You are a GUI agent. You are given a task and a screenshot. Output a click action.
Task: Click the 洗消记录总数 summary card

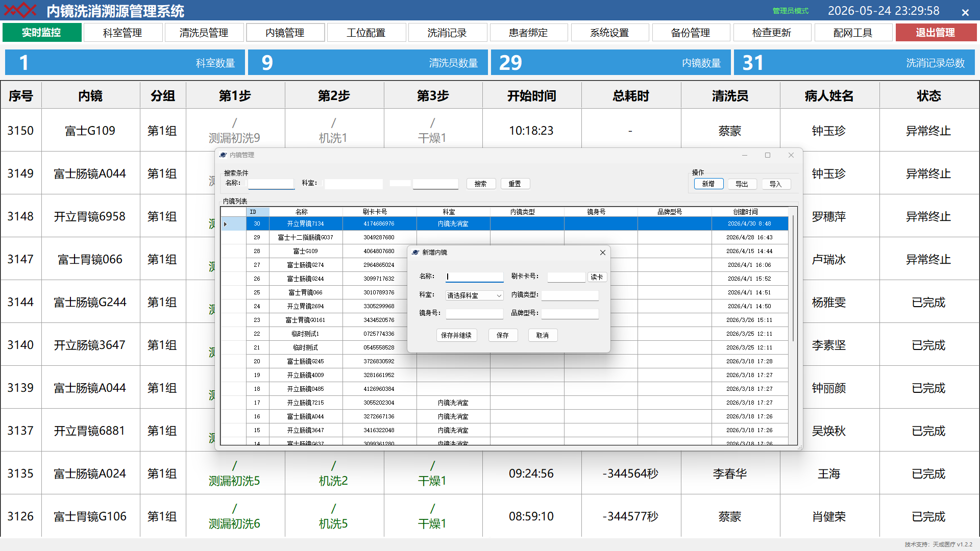854,63
